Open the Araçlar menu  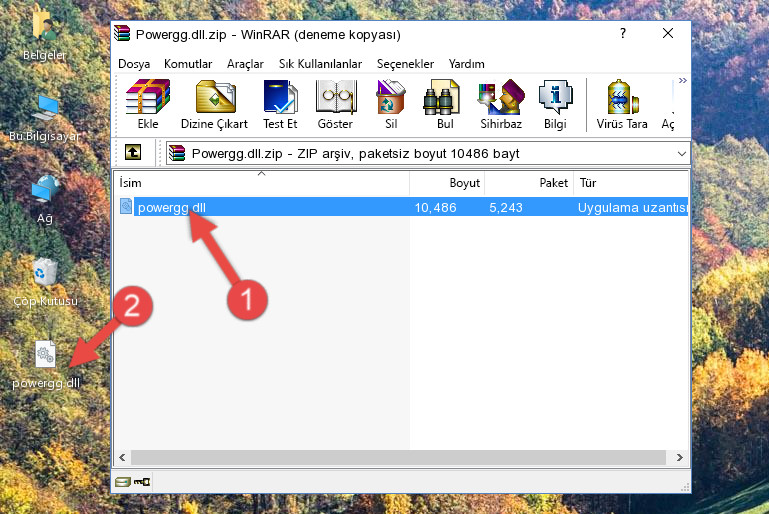point(245,64)
